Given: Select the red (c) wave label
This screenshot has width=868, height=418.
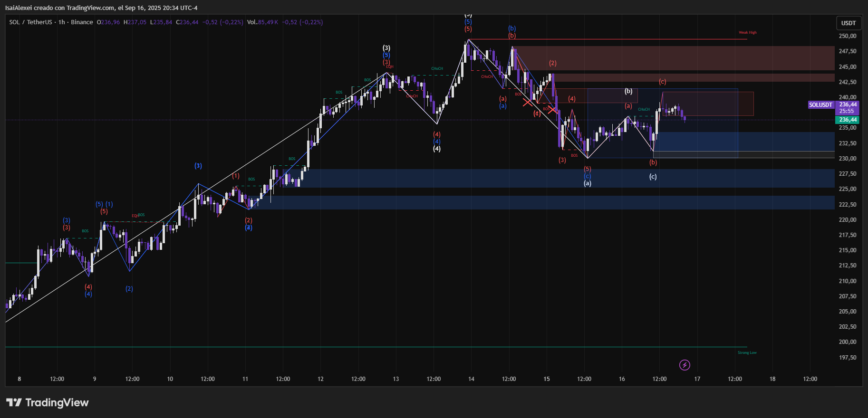Looking at the screenshot, I should pos(662,82).
